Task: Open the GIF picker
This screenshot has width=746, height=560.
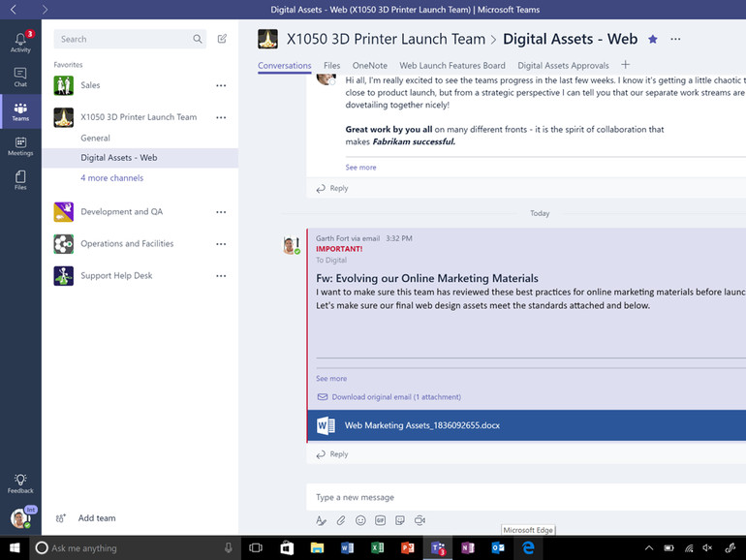Action: pyautogui.click(x=380, y=520)
